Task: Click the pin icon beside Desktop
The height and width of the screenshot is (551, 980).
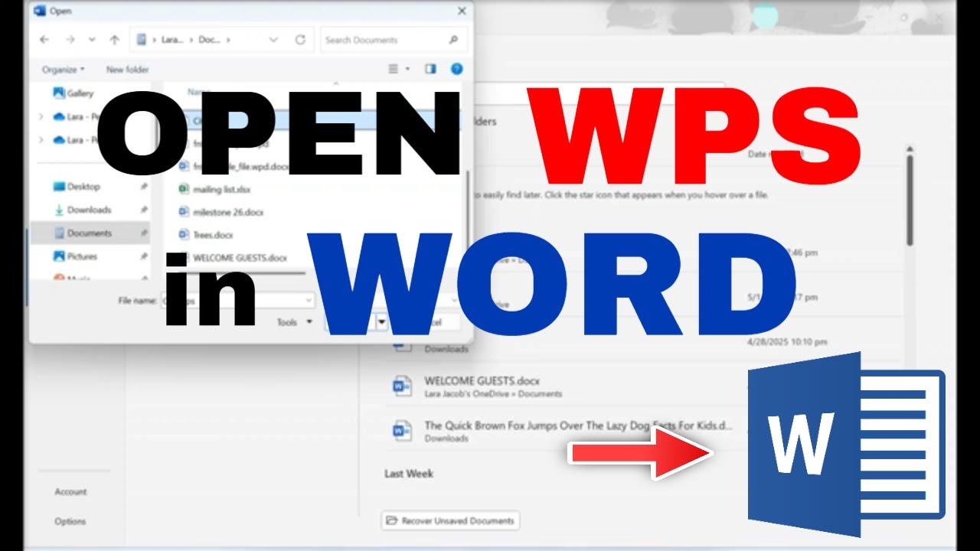Action: [144, 187]
